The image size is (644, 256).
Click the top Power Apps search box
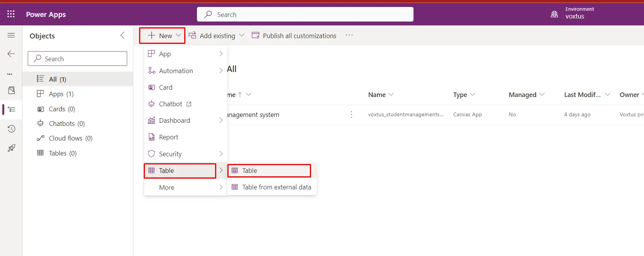(305, 15)
